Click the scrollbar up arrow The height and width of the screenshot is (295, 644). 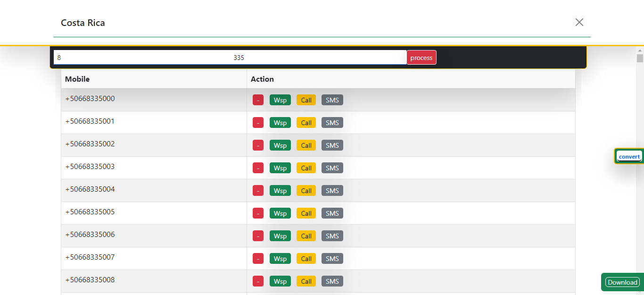pyautogui.click(x=640, y=50)
